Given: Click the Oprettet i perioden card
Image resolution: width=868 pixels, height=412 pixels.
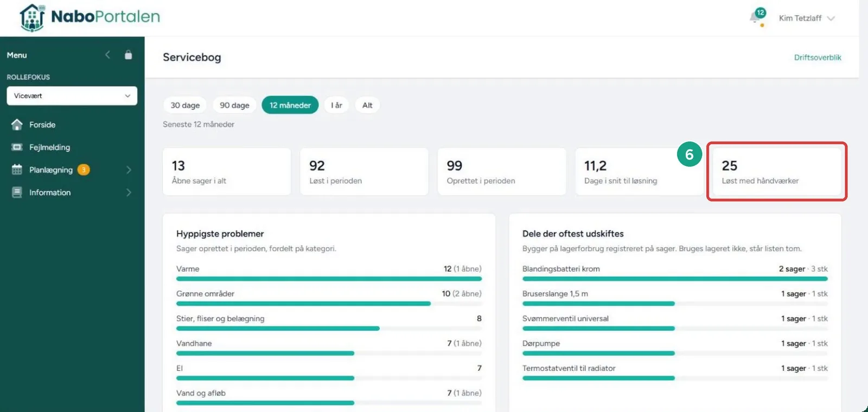Looking at the screenshot, I should (502, 171).
